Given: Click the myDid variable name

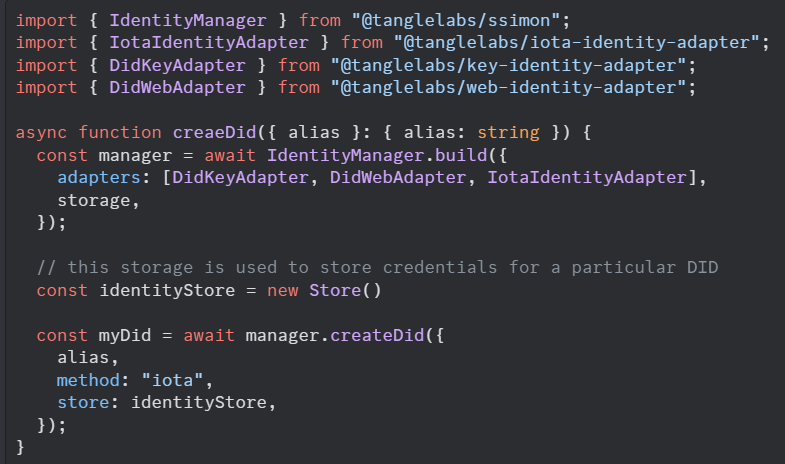Looking at the screenshot, I should pyautogui.click(x=125, y=335).
